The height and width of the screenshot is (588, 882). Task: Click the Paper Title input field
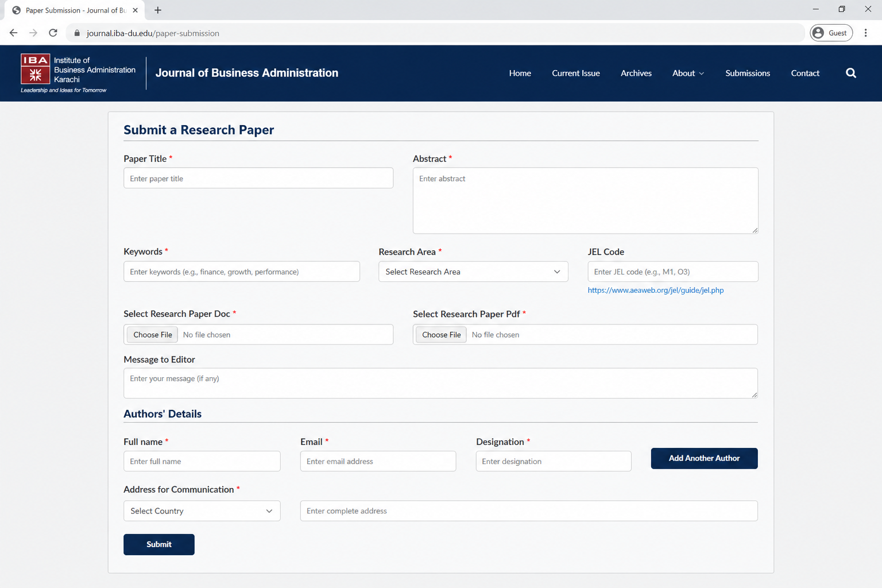(x=258, y=178)
